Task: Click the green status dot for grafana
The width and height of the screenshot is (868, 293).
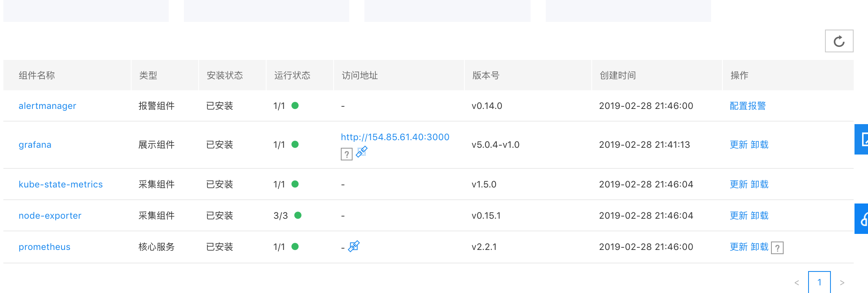Action: tap(295, 144)
